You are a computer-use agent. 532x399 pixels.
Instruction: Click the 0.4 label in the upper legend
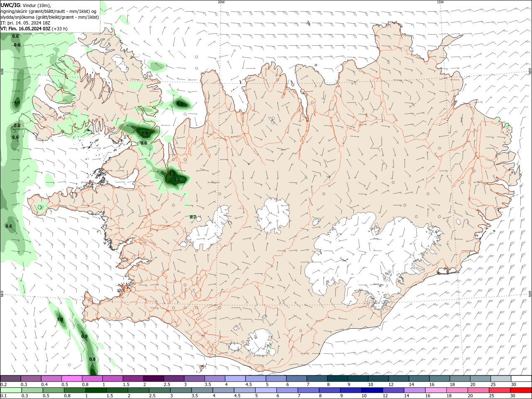point(44,384)
